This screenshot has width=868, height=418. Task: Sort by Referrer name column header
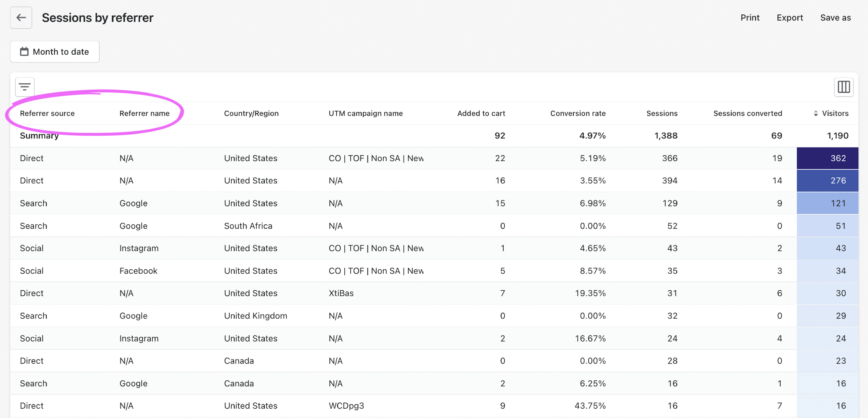(x=144, y=114)
